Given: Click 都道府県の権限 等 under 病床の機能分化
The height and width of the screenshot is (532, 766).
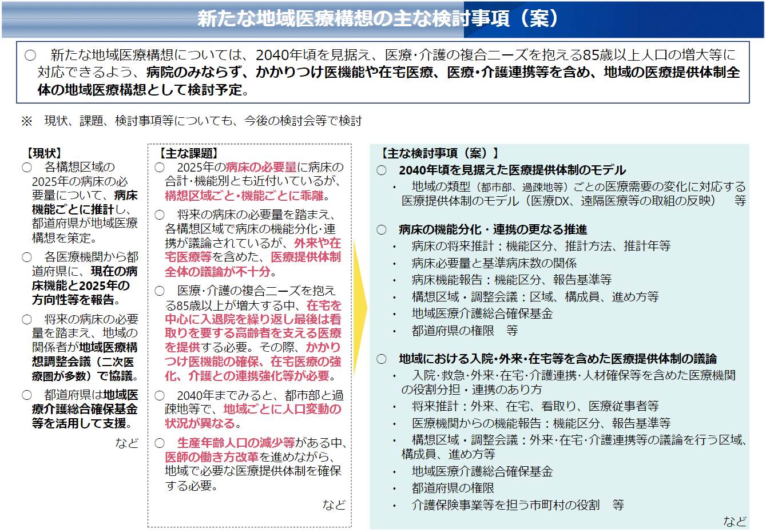Looking at the screenshot, I should click(x=465, y=331).
